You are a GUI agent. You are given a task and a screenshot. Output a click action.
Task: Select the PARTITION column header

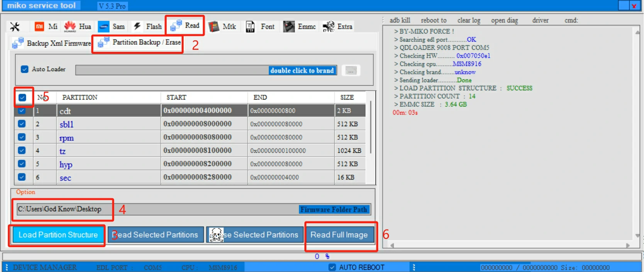tap(109, 97)
